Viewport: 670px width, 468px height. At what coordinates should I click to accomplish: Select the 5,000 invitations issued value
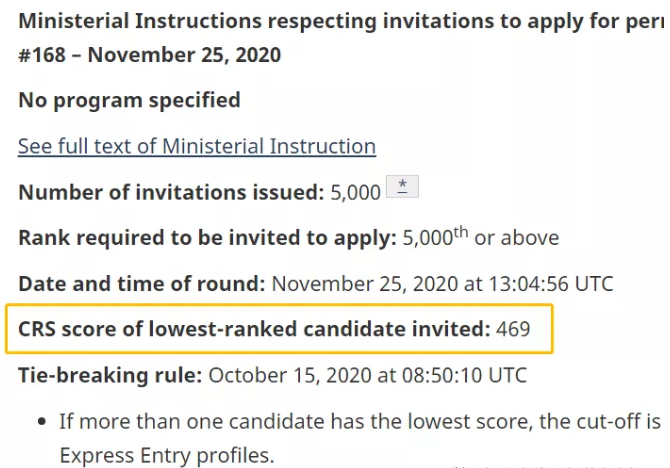pyautogui.click(x=355, y=192)
